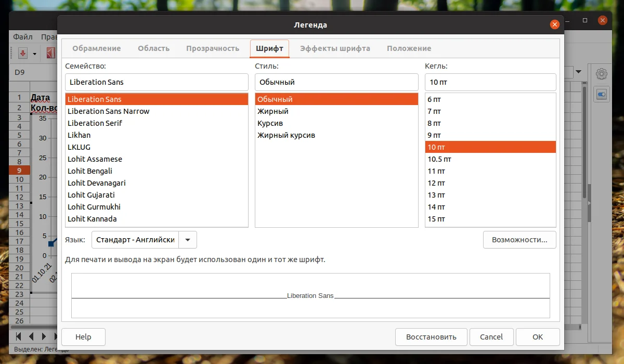This screenshot has height=364, width=624.
Task: Select Liberation Serif in the family list
Action: click(x=95, y=123)
